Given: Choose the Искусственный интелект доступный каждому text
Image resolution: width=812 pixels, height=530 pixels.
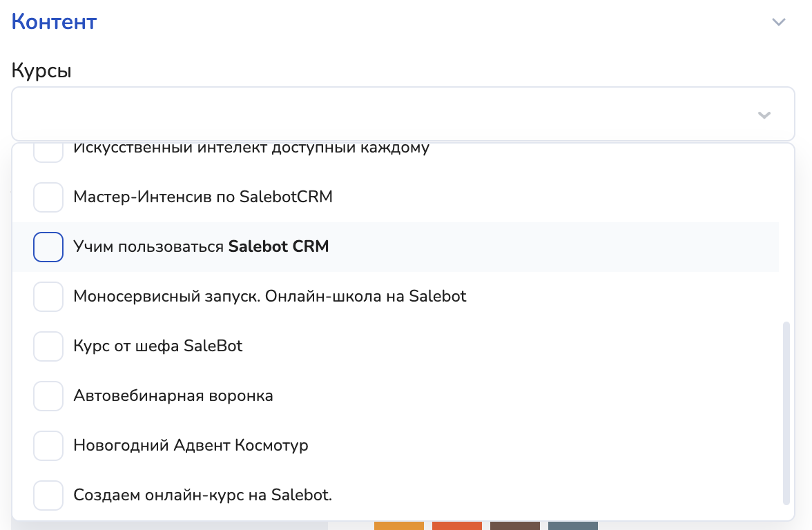Looking at the screenshot, I should [251, 148].
